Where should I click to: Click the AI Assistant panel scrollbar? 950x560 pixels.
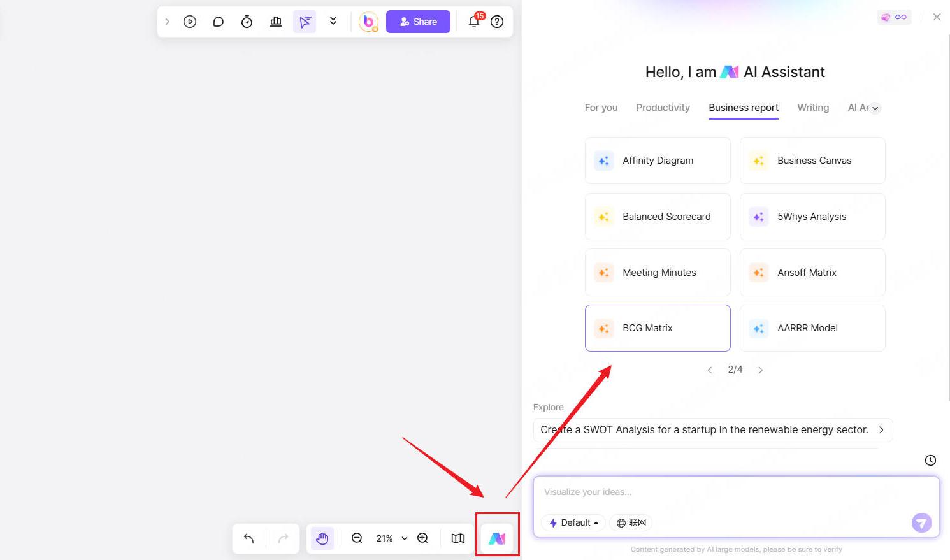point(949,217)
